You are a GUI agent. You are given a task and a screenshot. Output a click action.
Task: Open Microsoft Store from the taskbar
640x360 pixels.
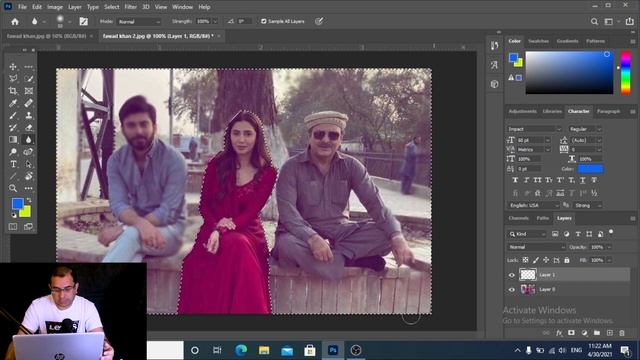tap(310, 350)
